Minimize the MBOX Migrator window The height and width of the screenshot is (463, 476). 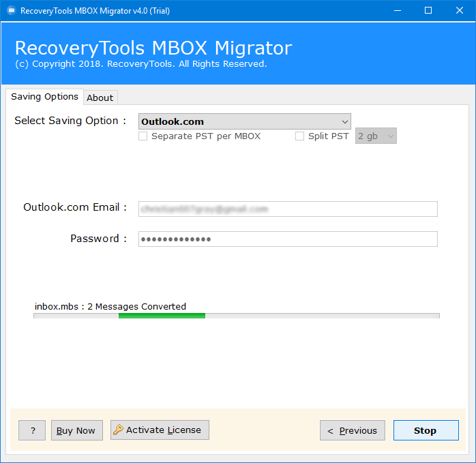coord(398,11)
